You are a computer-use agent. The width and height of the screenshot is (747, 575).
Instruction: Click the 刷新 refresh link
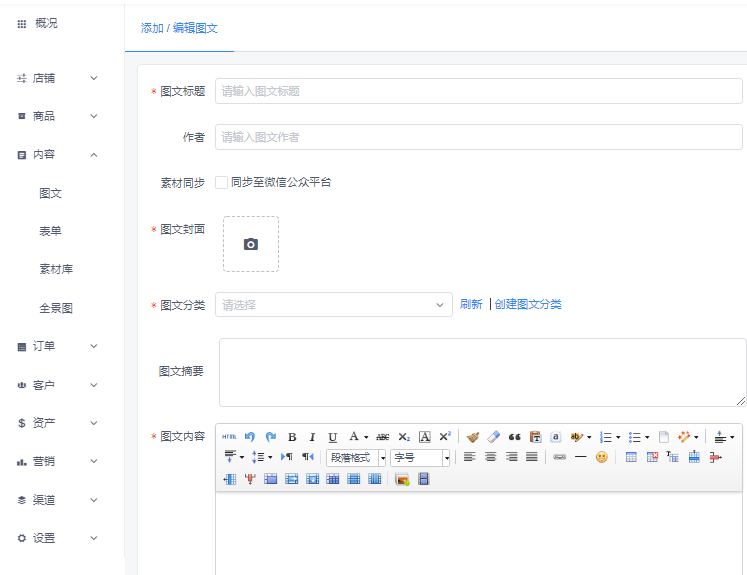[471, 305]
